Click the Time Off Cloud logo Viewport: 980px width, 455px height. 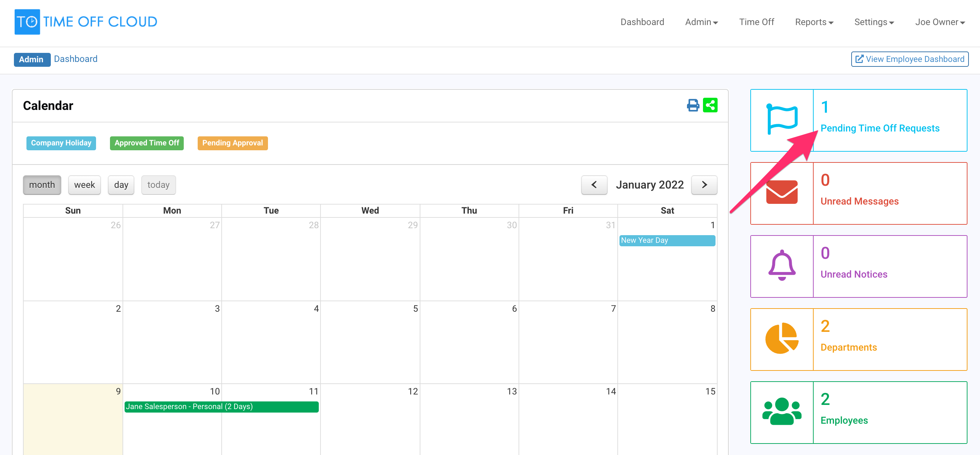[x=86, y=22]
